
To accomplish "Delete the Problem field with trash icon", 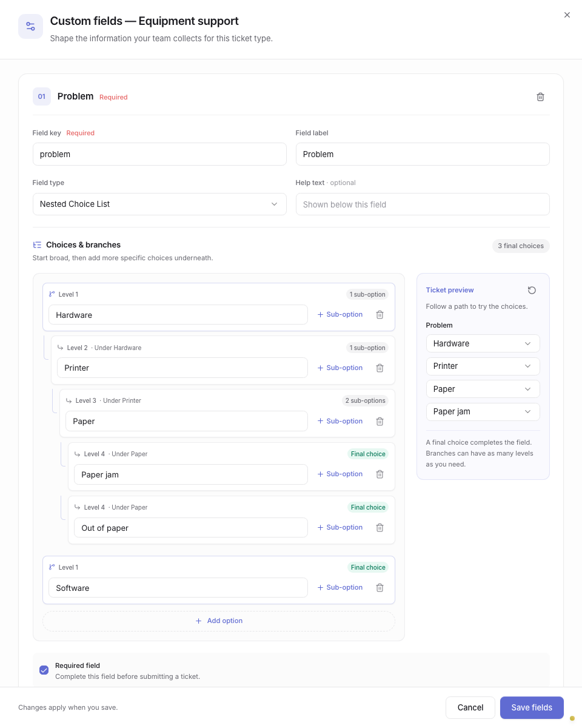I will (x=540, y=97).
